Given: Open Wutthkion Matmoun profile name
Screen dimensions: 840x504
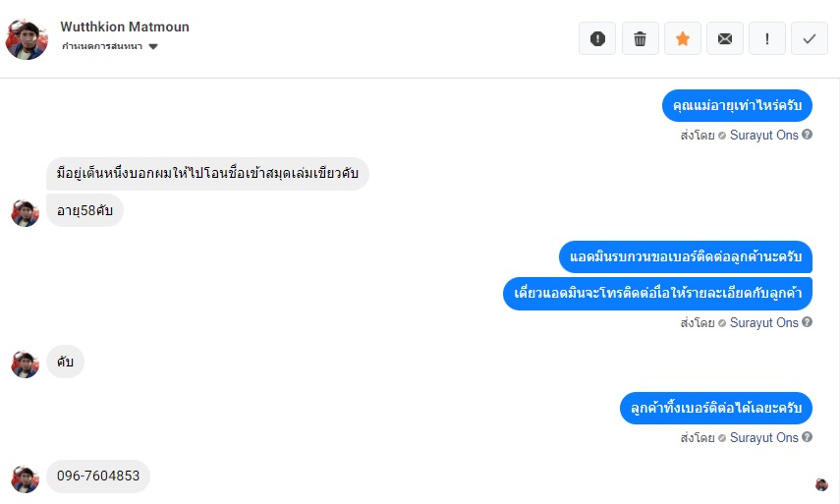Looking at the screenshot, I should (x=125, y=27).
